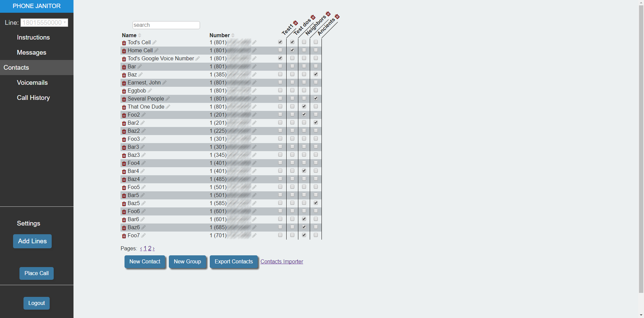The width and height of the screenshot is (644, 318).
Task: Add Foo7 to the Ancients group
Action: coord(316,235)
